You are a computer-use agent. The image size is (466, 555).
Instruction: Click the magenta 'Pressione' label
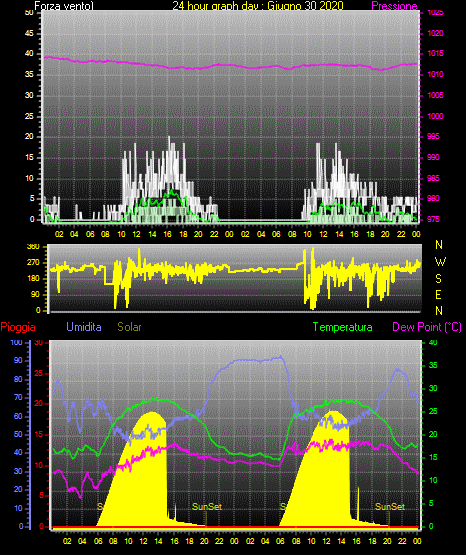(394, 6)
